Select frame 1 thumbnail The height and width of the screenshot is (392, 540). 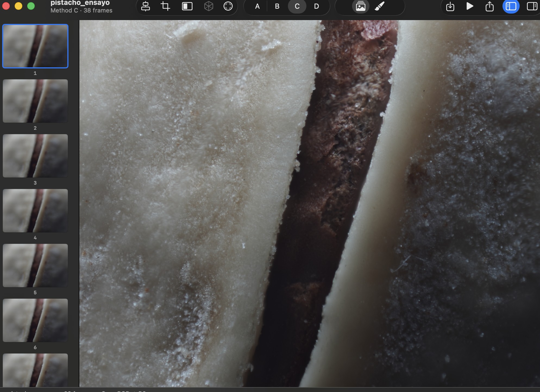[35, 46]
